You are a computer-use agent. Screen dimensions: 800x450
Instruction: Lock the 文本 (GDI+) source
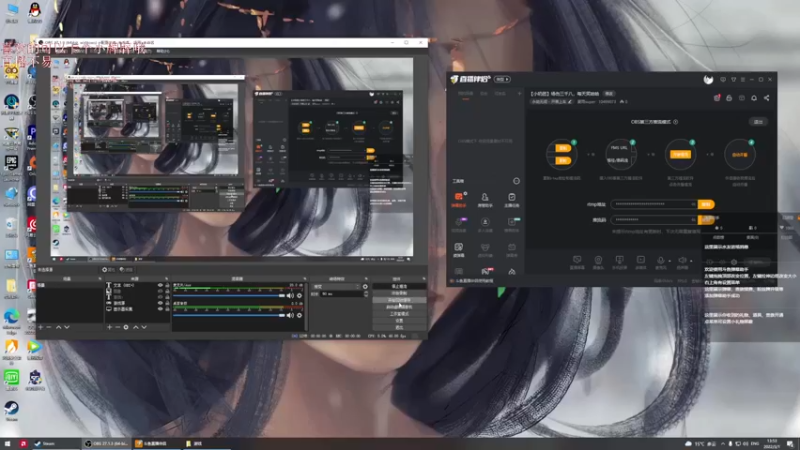[167, 285]
